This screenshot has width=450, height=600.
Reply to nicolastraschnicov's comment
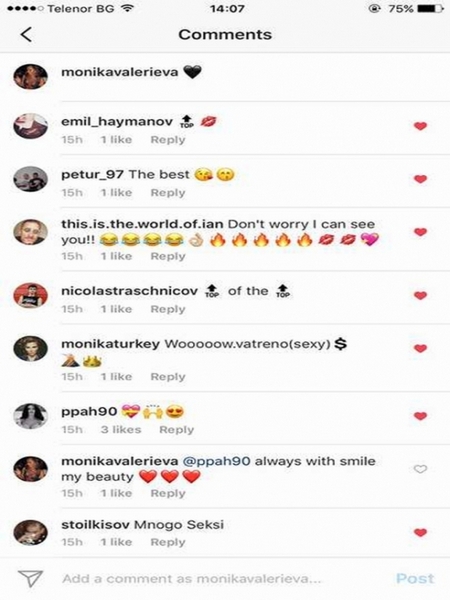(168, 309)
